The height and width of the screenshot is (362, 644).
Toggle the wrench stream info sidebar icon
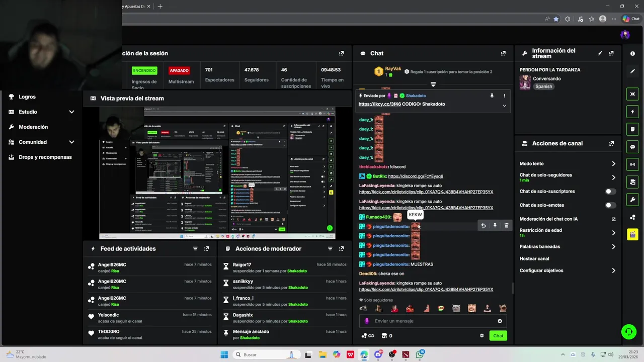[632, 200]
